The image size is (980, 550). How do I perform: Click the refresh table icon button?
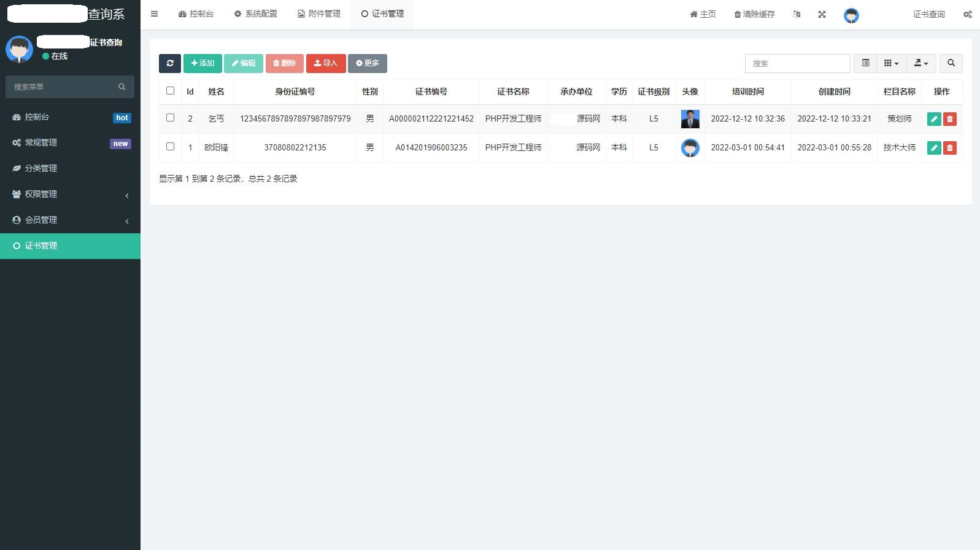click(x=170, y=63)
